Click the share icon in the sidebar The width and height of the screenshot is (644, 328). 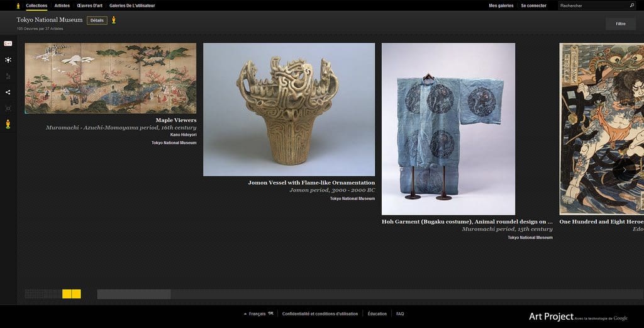coord(8,93)
